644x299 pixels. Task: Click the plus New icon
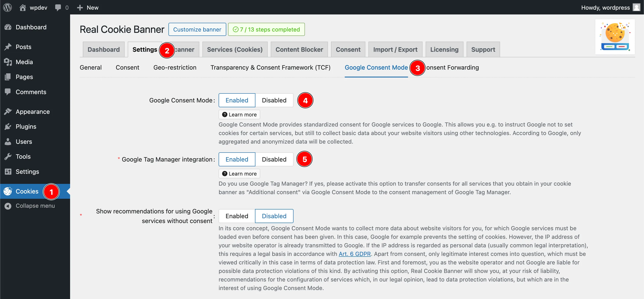(x=80, y=7)
